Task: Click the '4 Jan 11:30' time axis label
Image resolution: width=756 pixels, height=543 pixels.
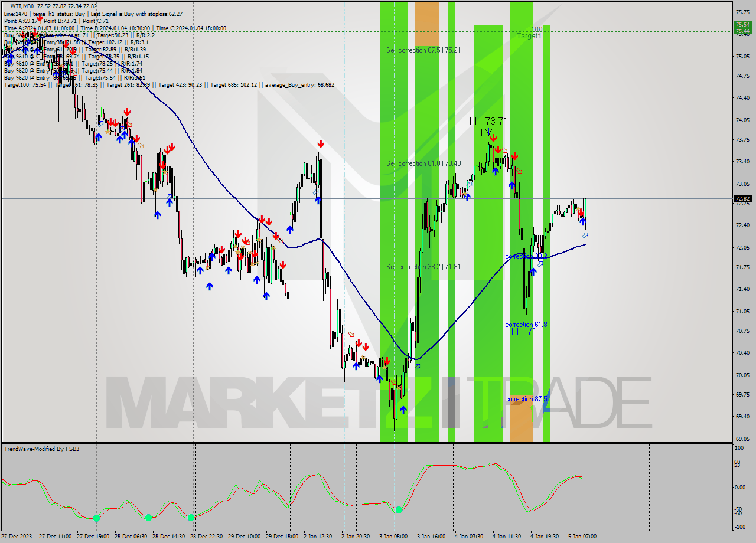Action: pyautogui.click(x=506, y=537)
